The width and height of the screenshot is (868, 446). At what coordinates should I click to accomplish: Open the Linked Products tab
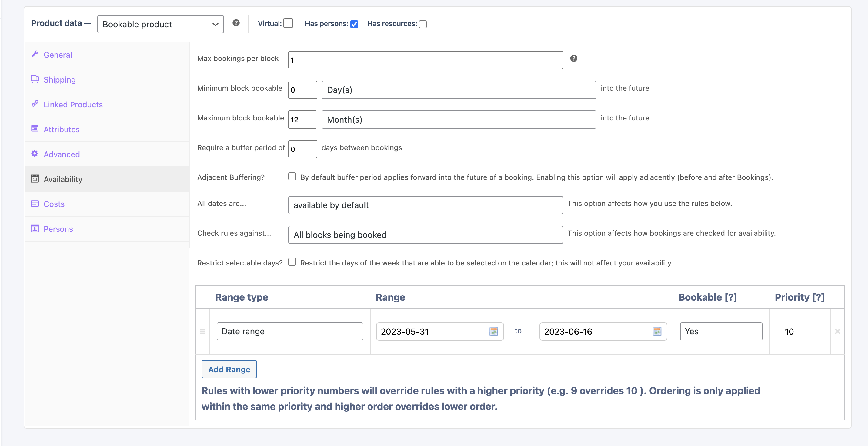107,105
